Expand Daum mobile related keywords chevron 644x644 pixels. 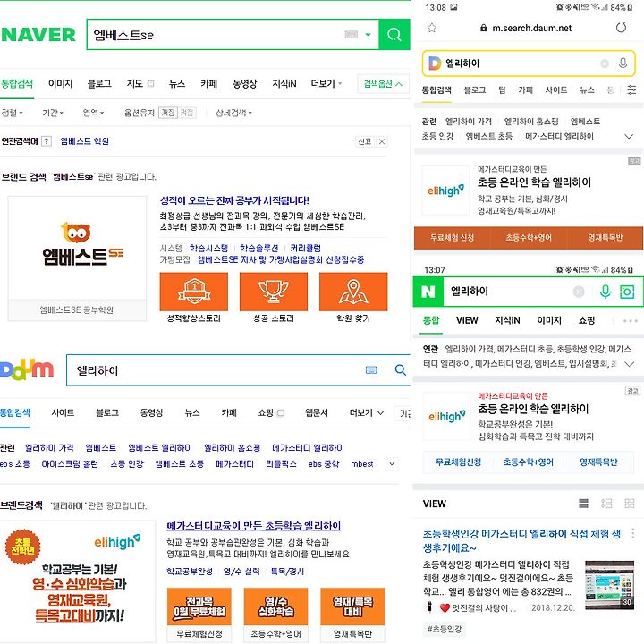629,136
